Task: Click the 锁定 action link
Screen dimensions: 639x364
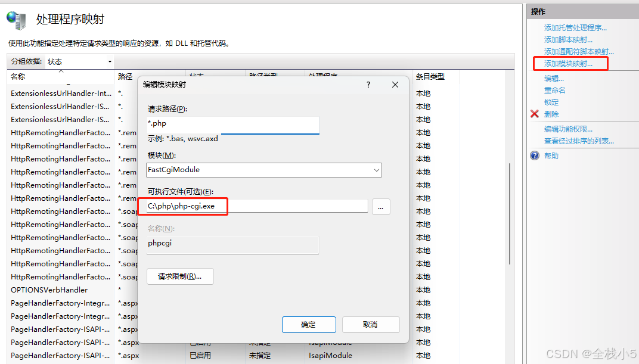Action: pos(551,102)
